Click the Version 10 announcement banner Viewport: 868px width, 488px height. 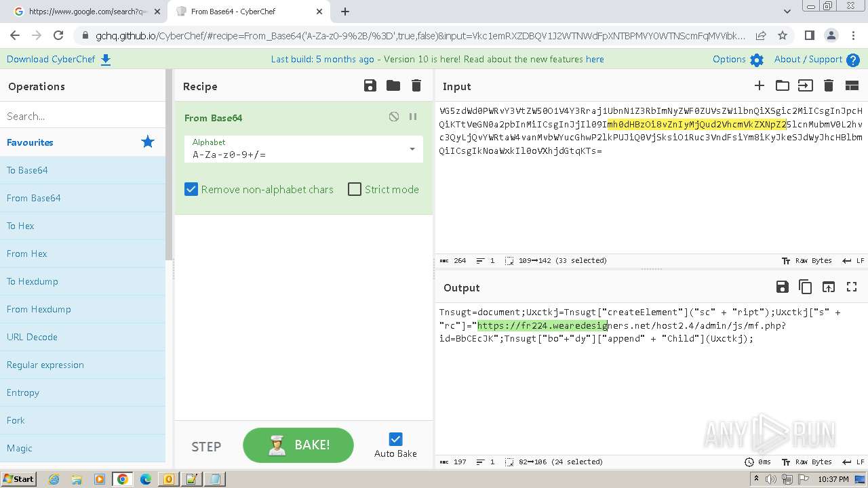437,59
